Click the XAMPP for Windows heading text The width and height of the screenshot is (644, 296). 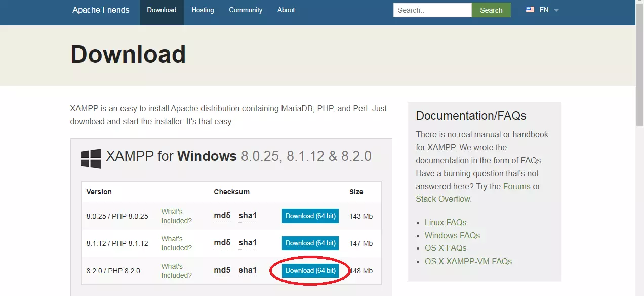pyautogui.click(x=238, y=156)
